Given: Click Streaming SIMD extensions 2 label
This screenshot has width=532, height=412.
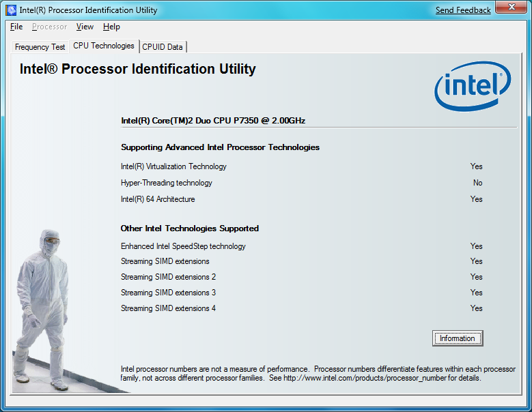Looking at the screenshot, I should (x=168, y=277).
